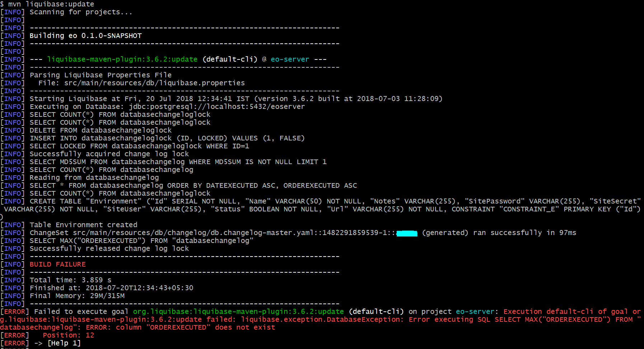Image resolution: width=644 pixels, height=349 pixels.
Task: Click 'Failed to execute goal' error text
Action: pos(81,312)
